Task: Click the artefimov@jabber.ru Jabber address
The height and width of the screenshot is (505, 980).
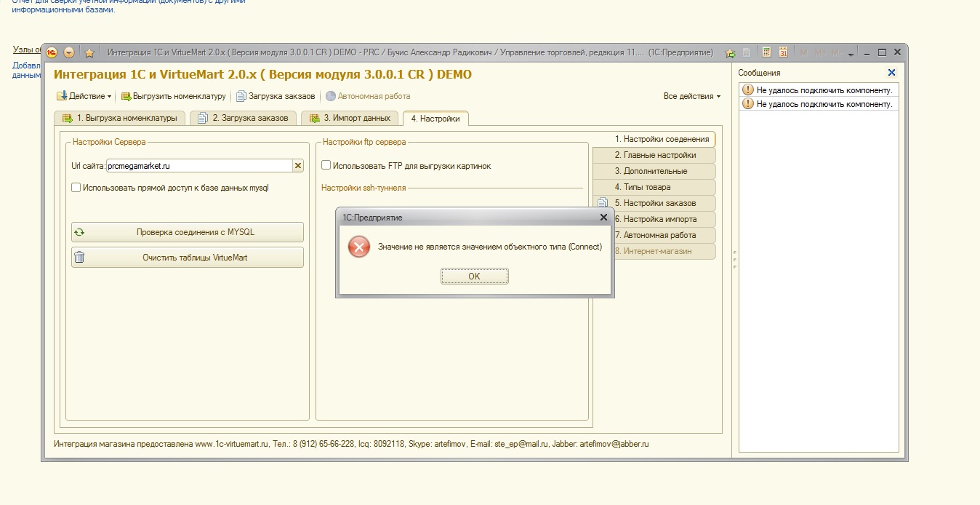Action: pyautogui.click(x=614, y=444)
